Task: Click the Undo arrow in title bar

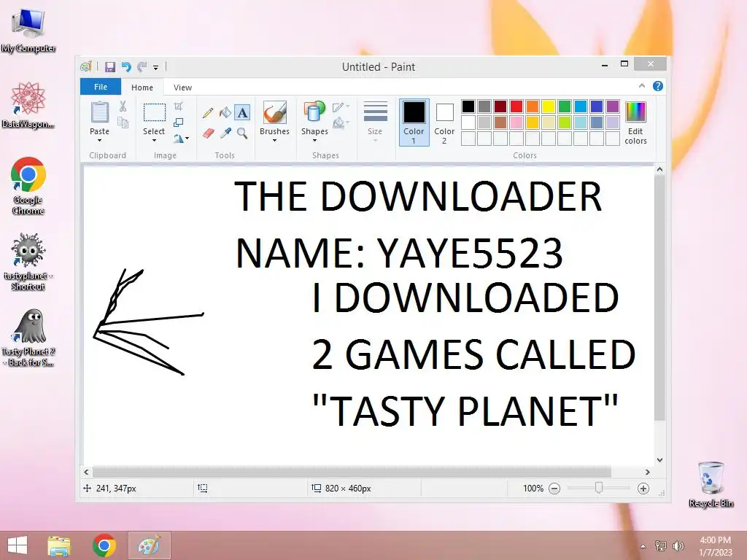Action: [126, 66]
